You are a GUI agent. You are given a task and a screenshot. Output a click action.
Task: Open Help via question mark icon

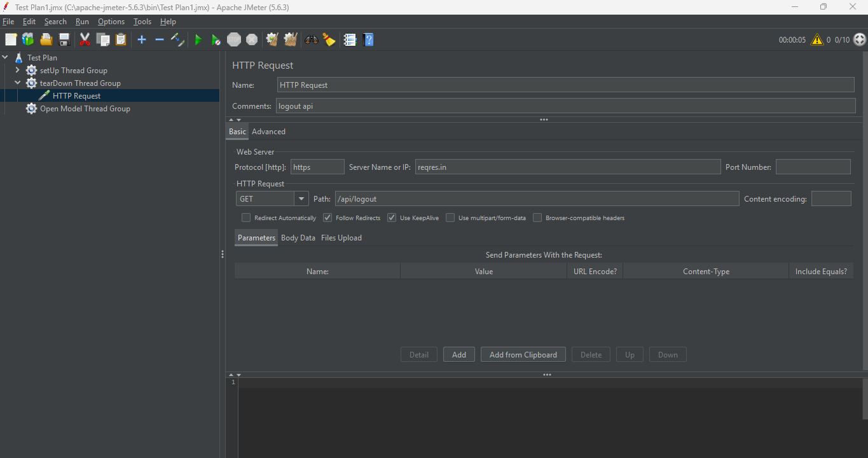368,39
